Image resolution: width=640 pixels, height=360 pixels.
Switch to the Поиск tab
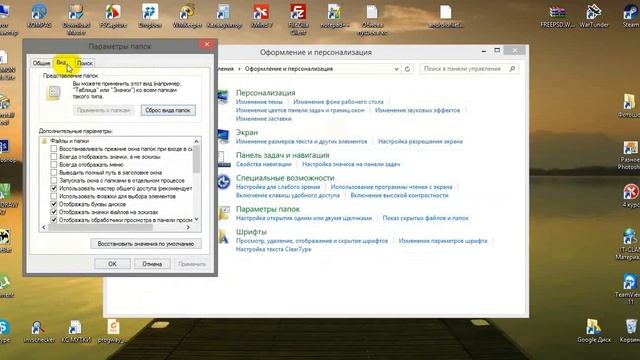click(x=85, y=63)
